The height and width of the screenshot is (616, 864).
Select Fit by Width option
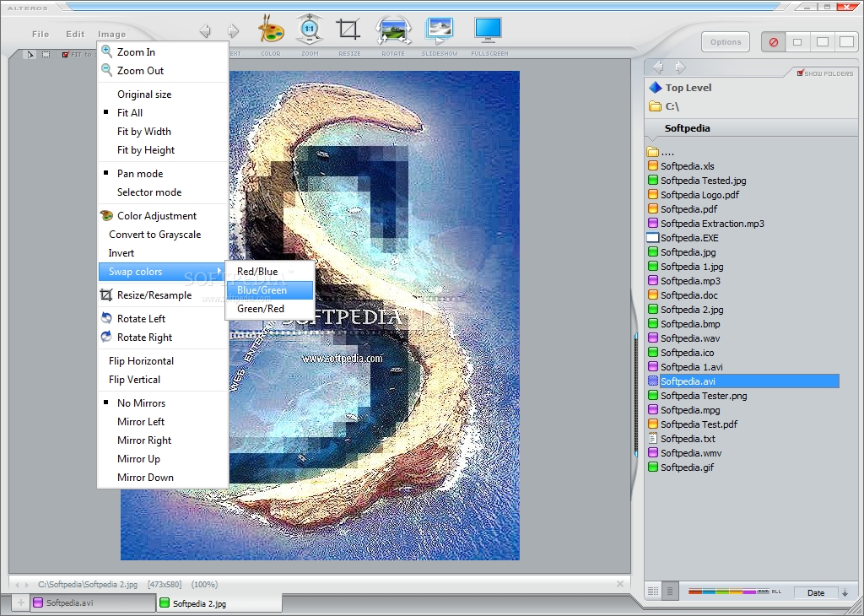pyautogui.click(x=163, y=132)
